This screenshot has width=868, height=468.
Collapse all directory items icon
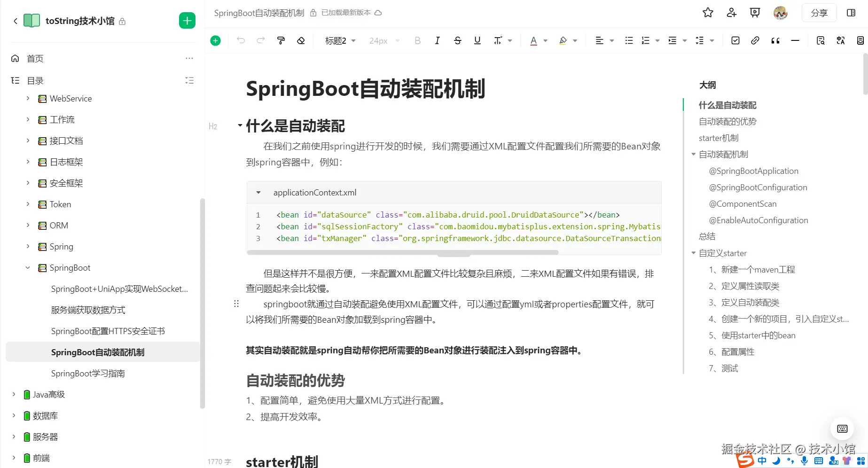[189, 80]
